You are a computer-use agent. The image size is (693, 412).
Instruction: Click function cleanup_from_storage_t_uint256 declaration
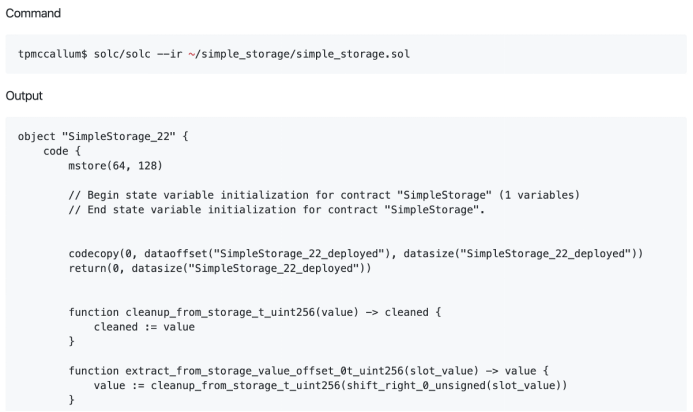coord(255,312)
